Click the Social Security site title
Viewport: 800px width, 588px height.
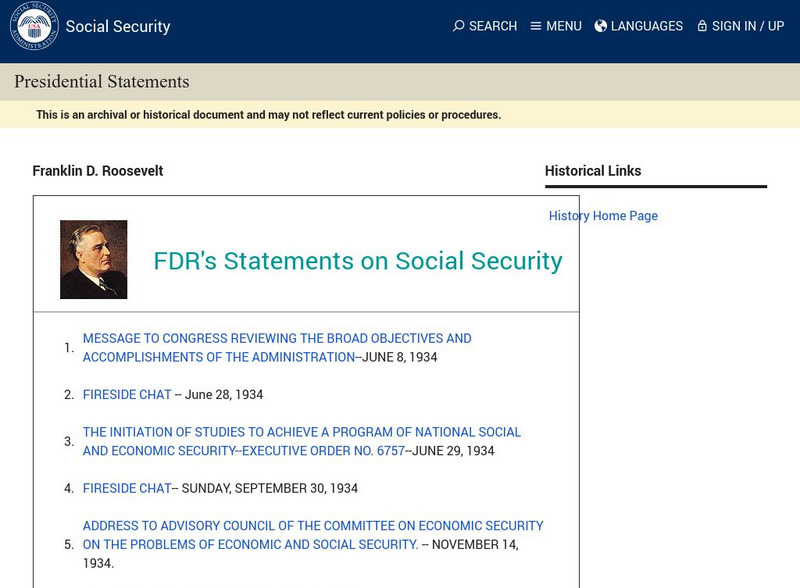[118, 27]
